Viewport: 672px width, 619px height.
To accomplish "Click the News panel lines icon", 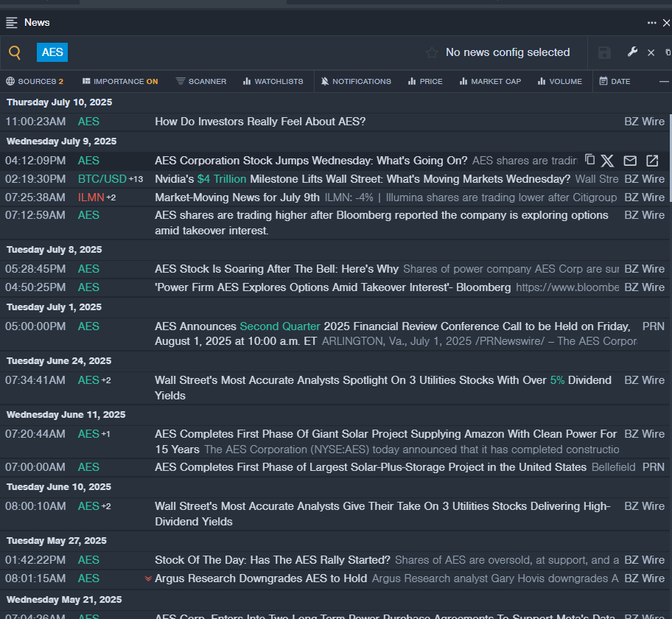I will pyautogui.click(x=12, y=23).
